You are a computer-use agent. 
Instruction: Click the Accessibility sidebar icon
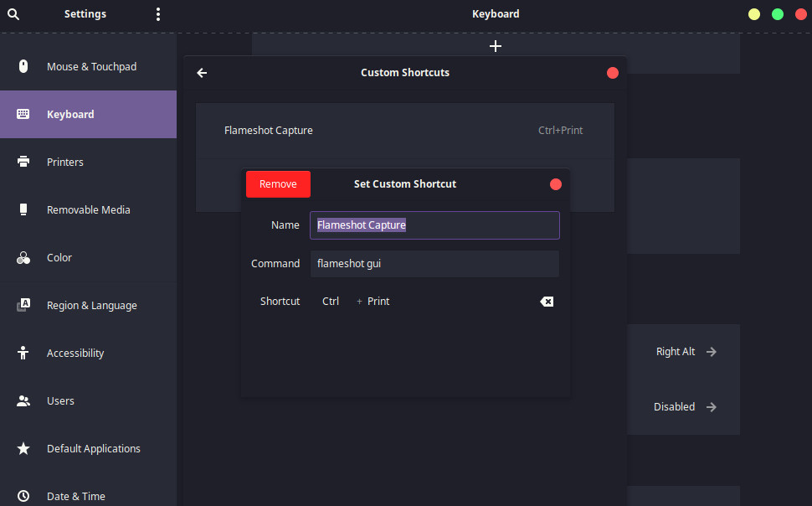(x=23, y=353)
